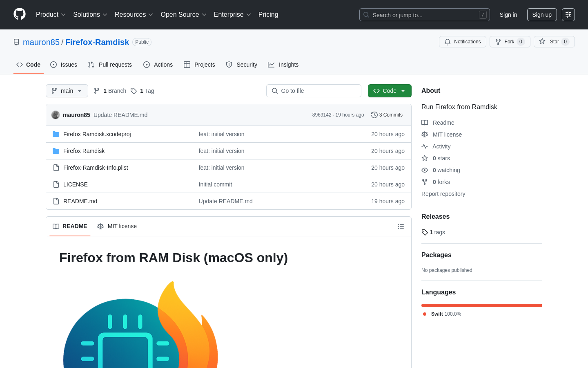
Task: Open the Firefox Ramdisk folder
Action: [x=84, y=151]
